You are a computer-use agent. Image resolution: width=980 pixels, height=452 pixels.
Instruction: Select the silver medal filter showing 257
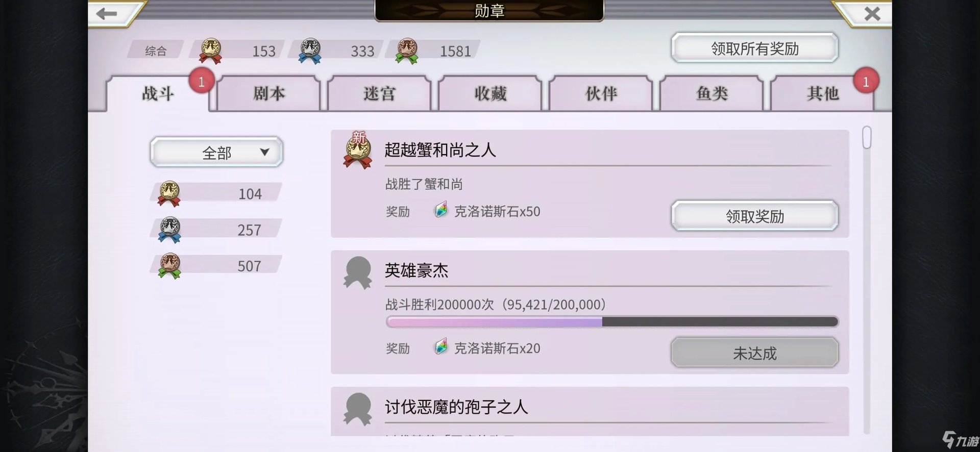click(x=216, y=230)
